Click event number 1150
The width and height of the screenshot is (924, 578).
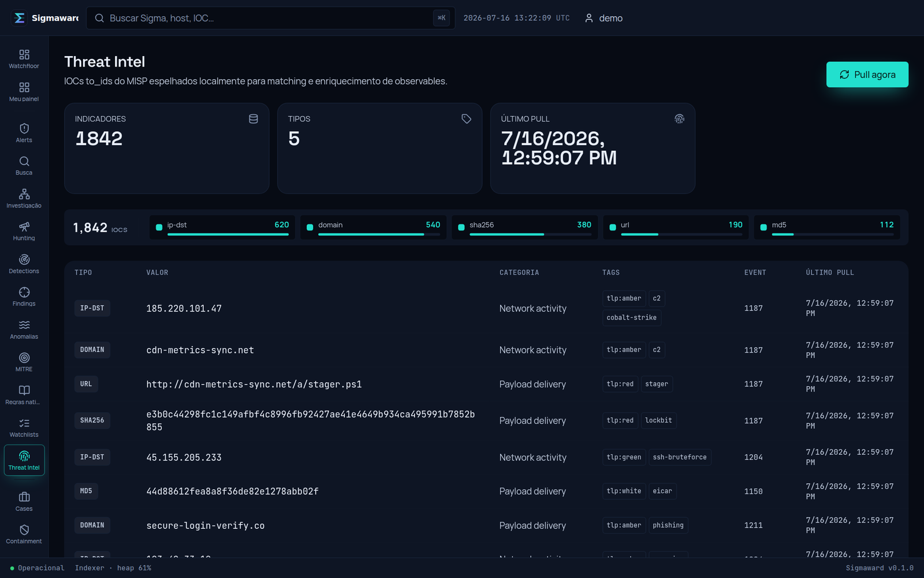pyautogui.click(x=754, y=491)
